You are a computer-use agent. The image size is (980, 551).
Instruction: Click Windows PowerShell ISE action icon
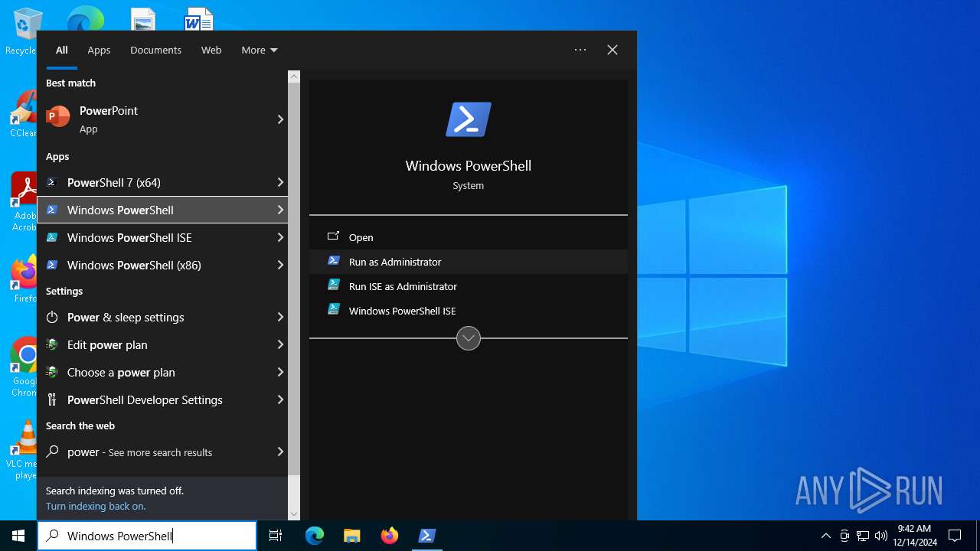click(333, 310)
